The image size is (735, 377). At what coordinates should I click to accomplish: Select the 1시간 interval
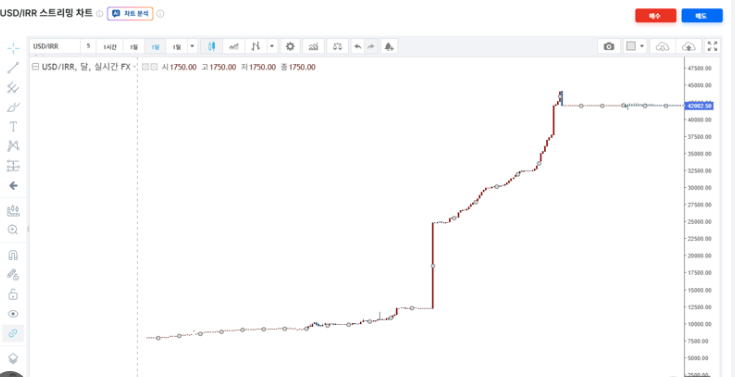coord(110,46)
